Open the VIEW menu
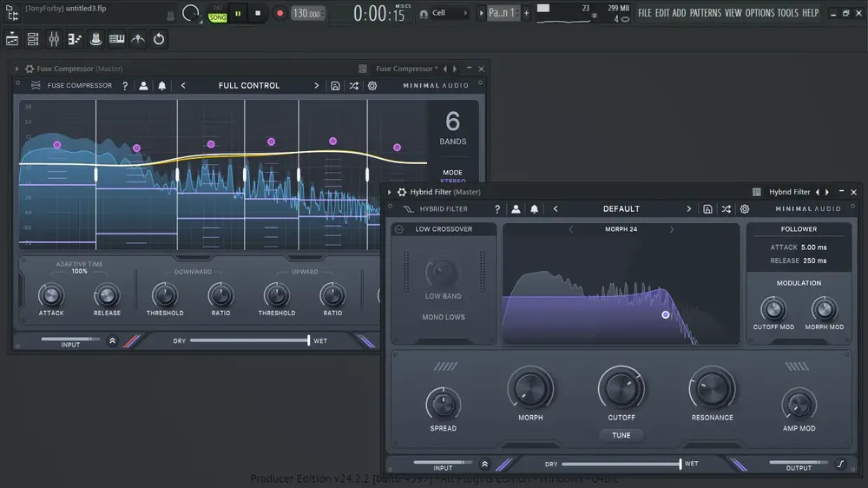 click(x=733, y=13)
